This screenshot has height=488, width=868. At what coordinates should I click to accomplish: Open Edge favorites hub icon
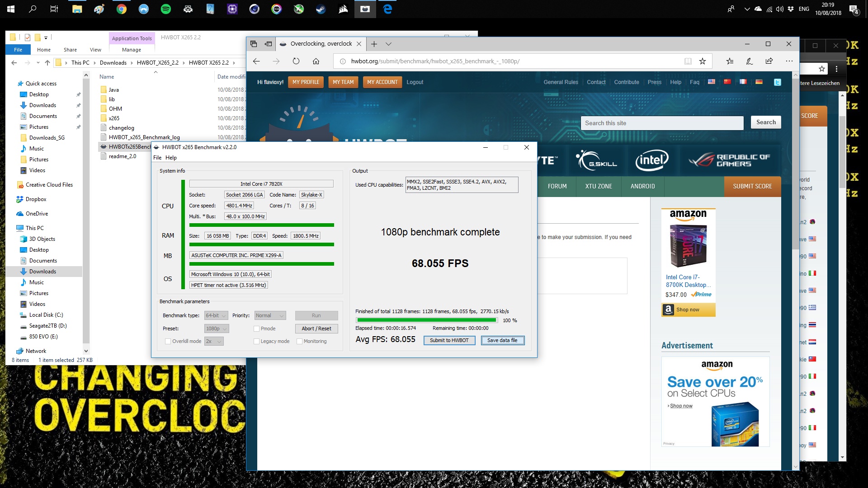pos(730,61)
